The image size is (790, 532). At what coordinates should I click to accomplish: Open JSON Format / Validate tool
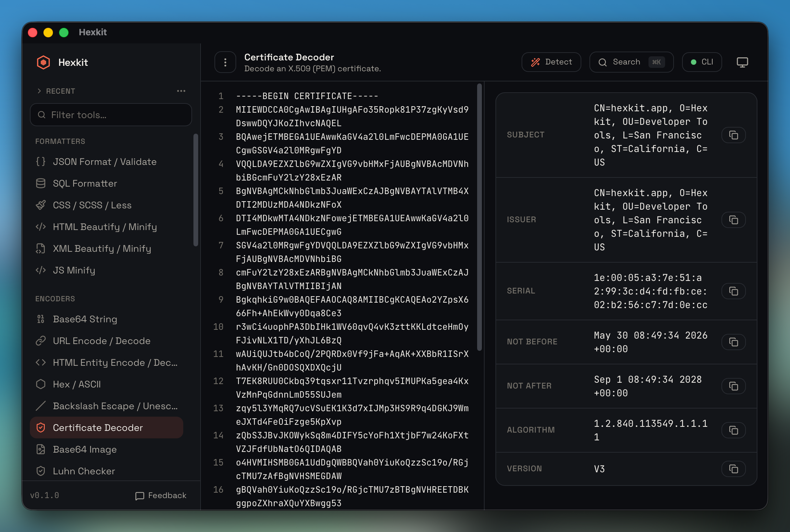[107, 161]
